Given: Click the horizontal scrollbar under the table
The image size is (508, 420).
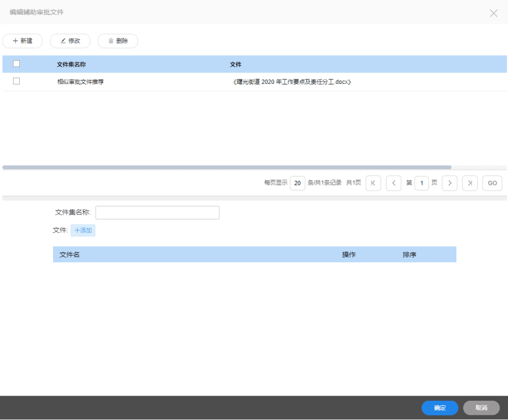Looking at the screenshot, I should point(227,167).
